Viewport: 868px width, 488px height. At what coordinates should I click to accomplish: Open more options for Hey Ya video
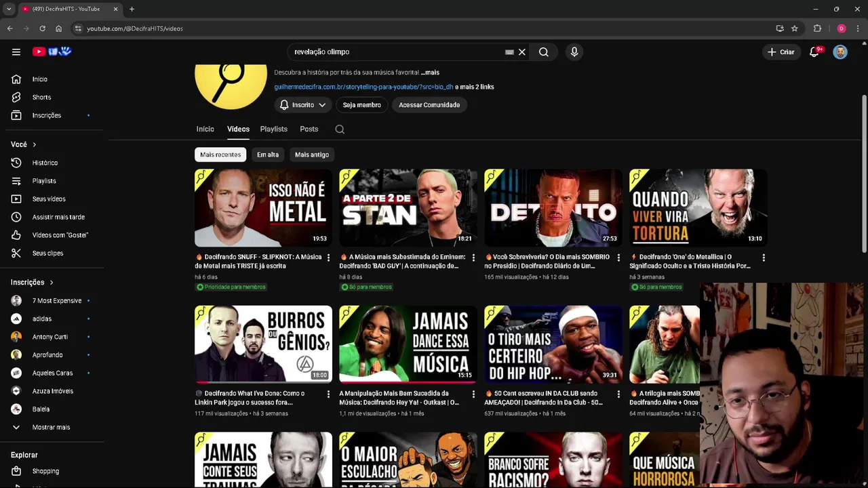click(x=473, y=394)
